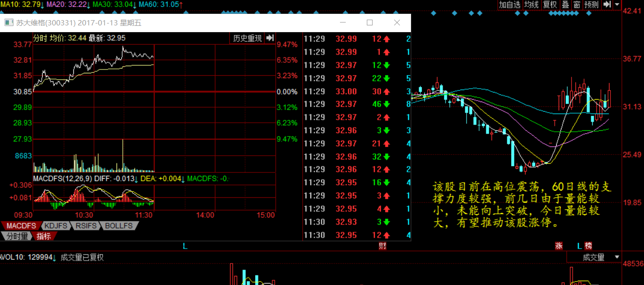Click the 历史重现 button
This screenshot has height=285, width=644.
click(x=247, y=38)
